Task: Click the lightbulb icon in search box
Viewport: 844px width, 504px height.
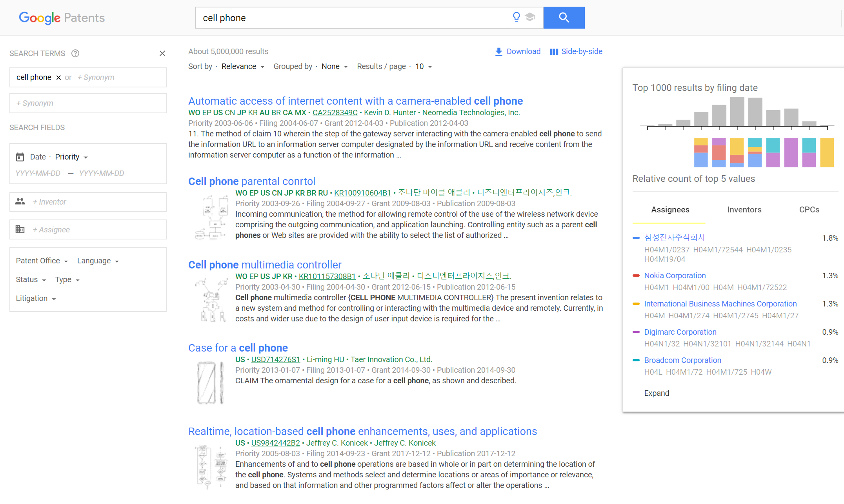Action: [517, 17]
